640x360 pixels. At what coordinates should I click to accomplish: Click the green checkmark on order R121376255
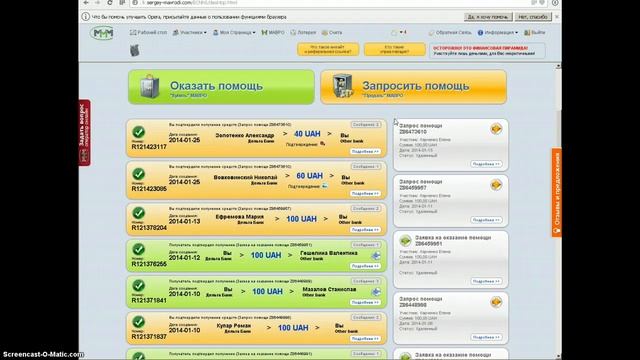coord(138,249)
